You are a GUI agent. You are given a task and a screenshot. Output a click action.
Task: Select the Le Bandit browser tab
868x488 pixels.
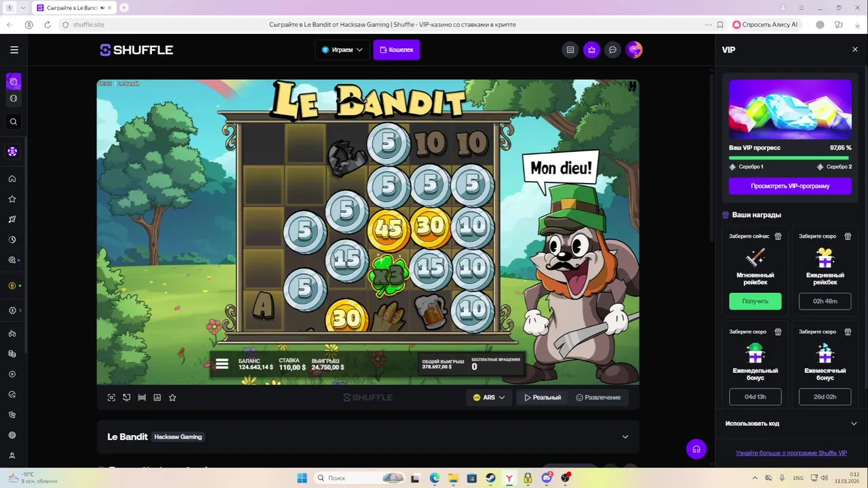pyautogui.click(x=73, y=7)
